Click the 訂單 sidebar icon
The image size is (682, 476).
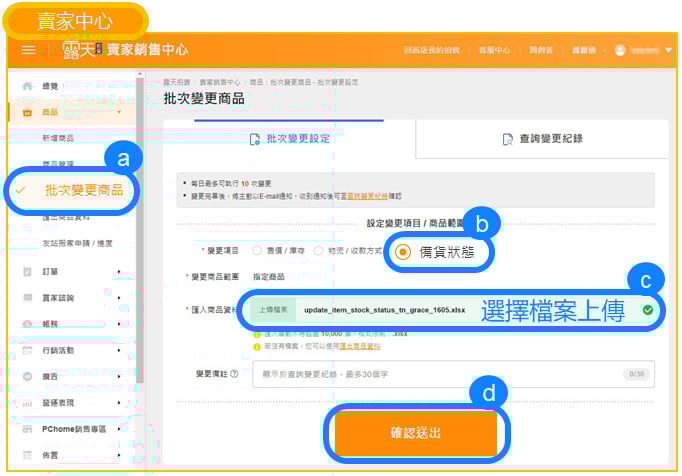pyautogui.click(x=27, y=271)
